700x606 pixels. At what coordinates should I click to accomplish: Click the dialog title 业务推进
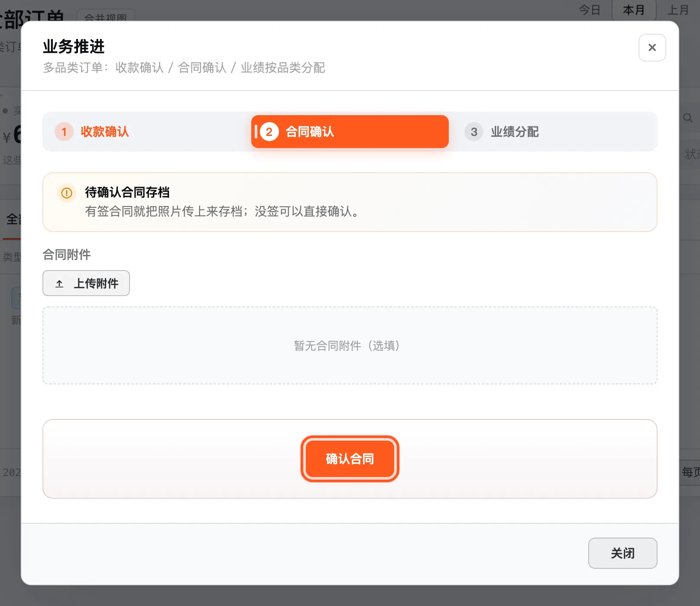tap(74, 46)
